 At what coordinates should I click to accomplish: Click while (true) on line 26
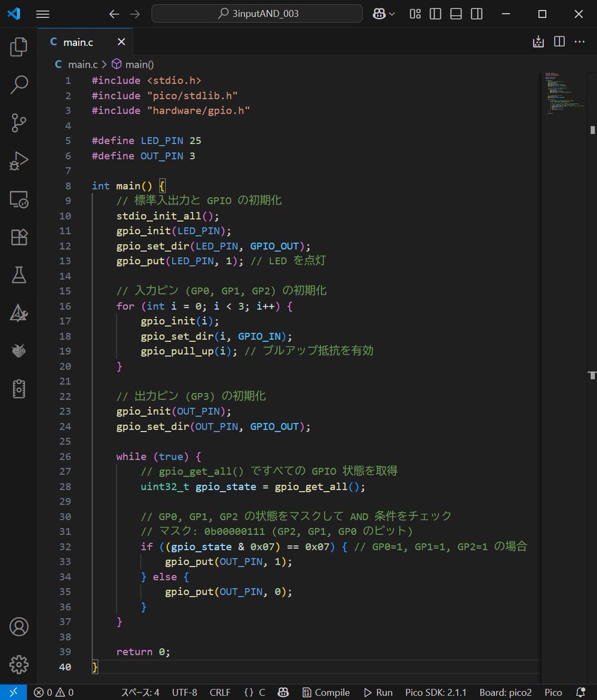pyautogui.click(x=153, y=456)
